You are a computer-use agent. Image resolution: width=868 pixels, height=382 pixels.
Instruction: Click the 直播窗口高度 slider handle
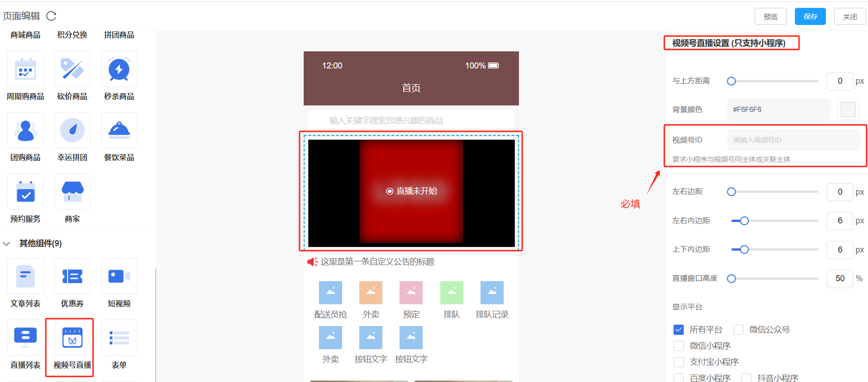point(731,279)
